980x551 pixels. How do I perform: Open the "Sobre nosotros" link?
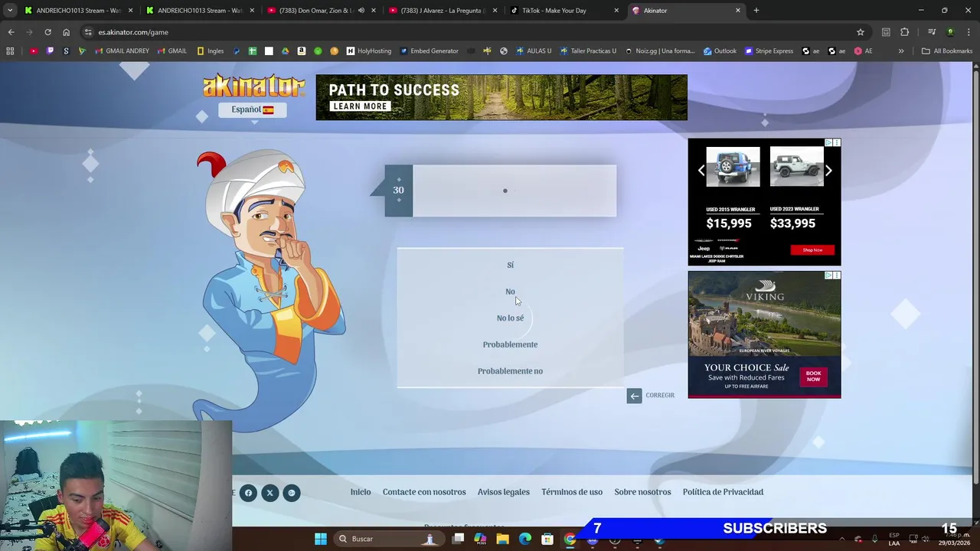(x=642, y=492)
